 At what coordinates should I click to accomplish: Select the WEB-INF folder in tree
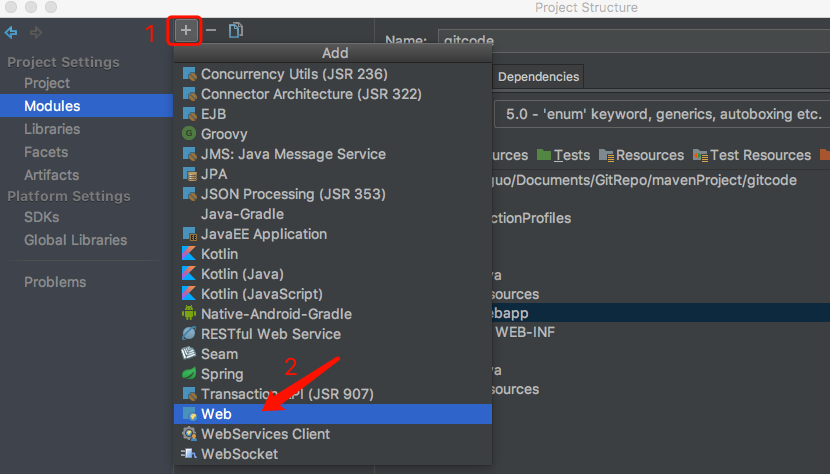pos(525,332)
